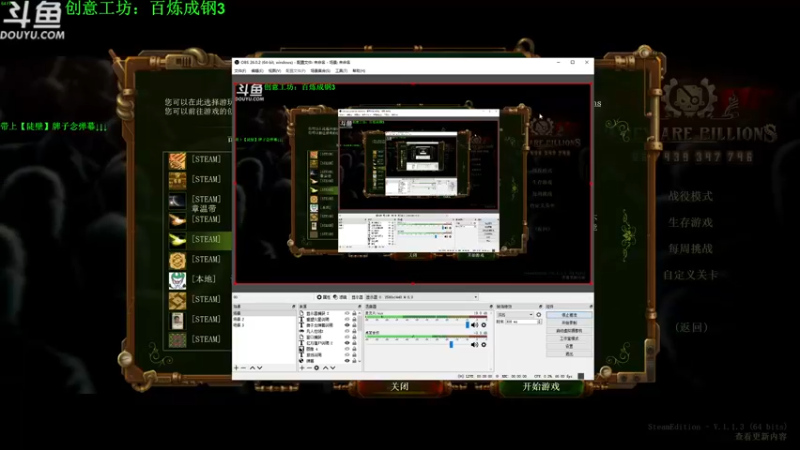Open the 视图 menu in OBS

[274, 71]
